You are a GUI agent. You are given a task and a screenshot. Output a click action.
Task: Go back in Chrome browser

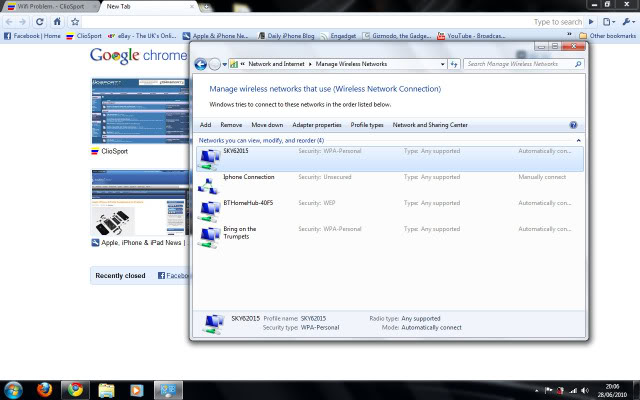click(x=9, y=22)
